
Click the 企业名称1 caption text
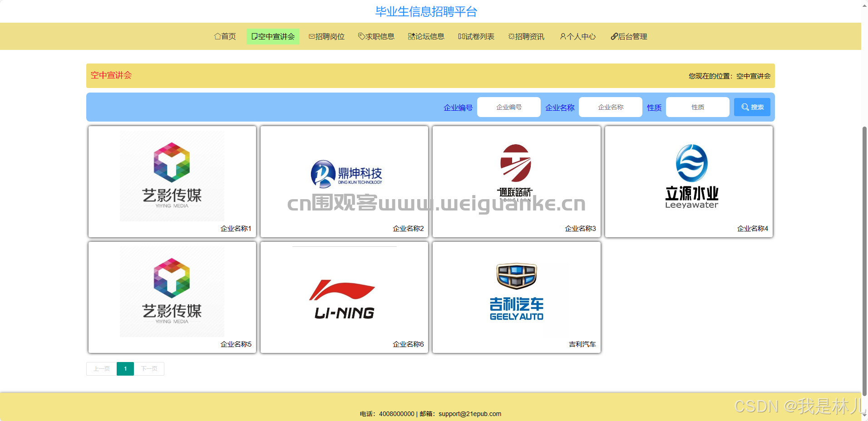[236, 229]
